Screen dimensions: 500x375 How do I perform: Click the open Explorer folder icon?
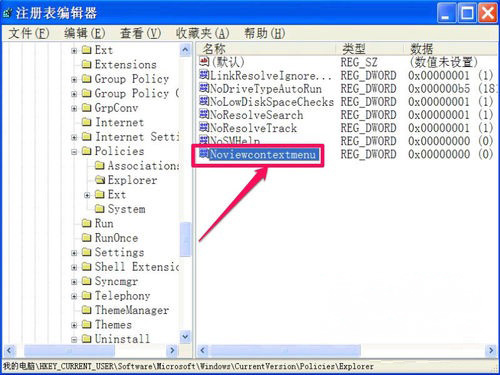click(x=100, y=180)
